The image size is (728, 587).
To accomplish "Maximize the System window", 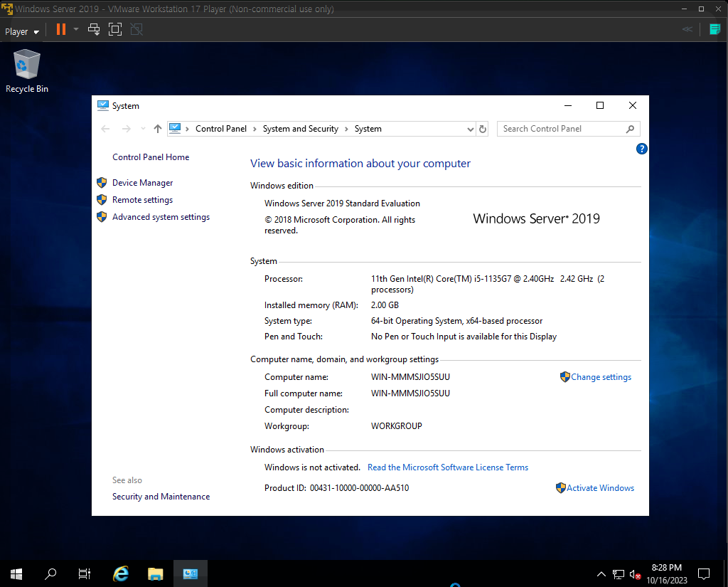I will 600,105.
